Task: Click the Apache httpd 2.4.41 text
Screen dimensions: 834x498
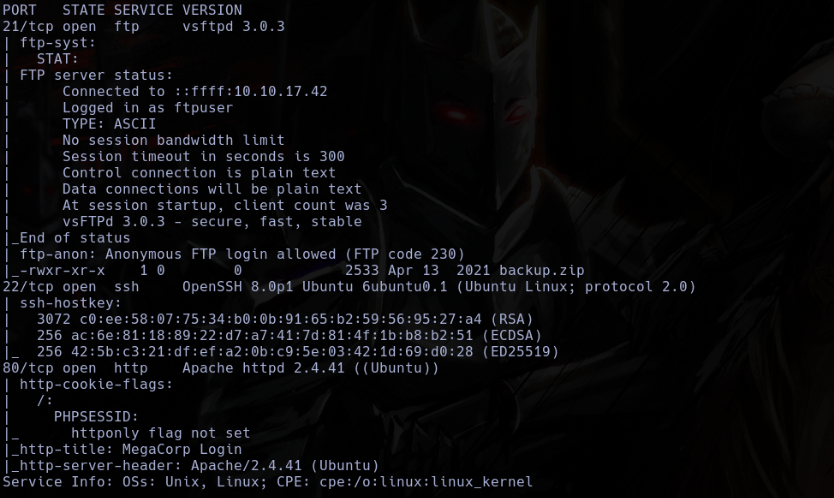Action: (x=263, y=368)
